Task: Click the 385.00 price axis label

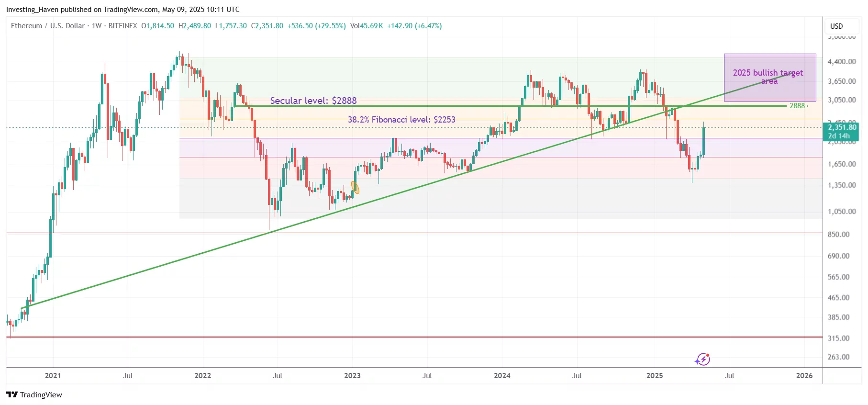Action: pos(838,317)
